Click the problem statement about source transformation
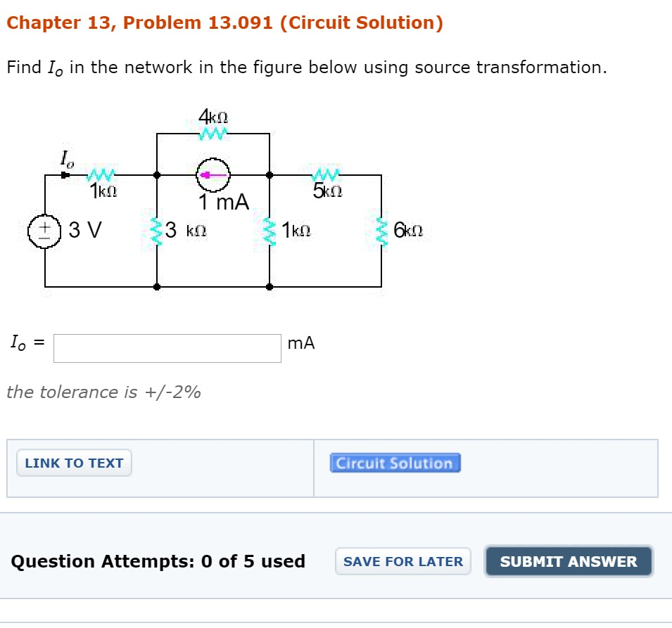Screen dimensions: 672x628 307,68
